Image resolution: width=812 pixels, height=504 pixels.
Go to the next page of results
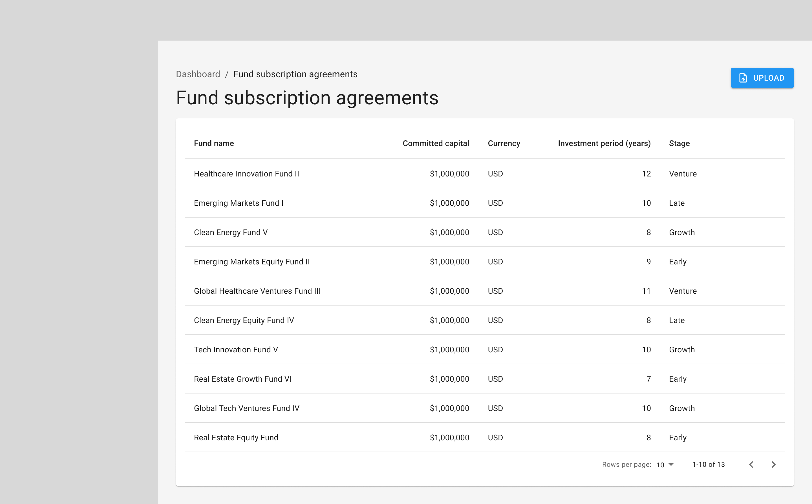pyautogui.click(x=774, y=465)
